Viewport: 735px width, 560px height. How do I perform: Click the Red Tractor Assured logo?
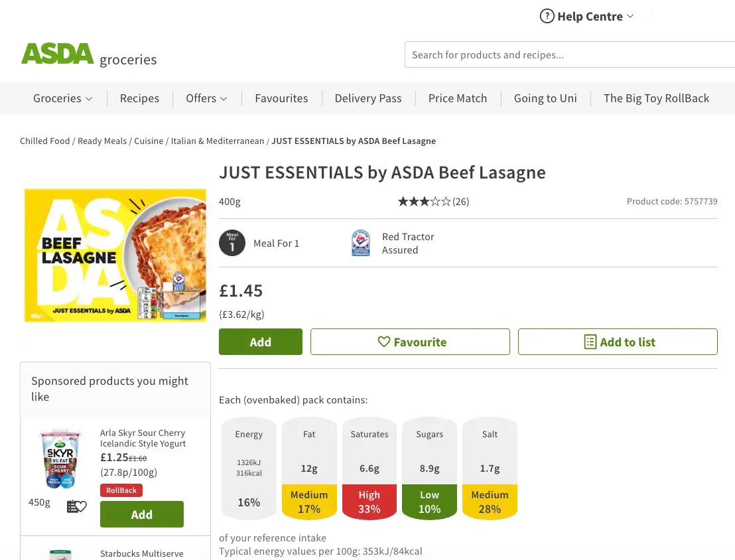tap(360, 244)
